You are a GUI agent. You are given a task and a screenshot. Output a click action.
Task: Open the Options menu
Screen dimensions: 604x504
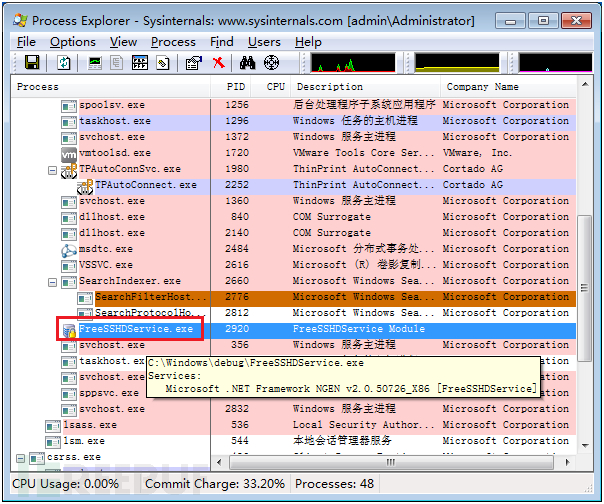click(73, 42)
